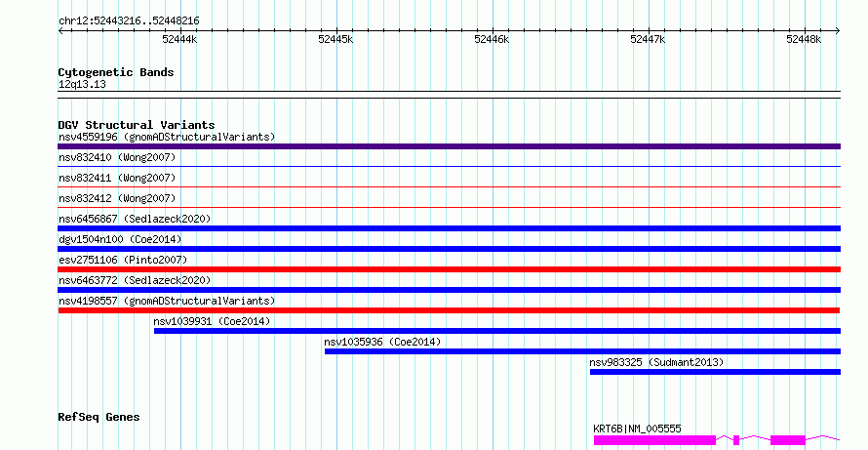
Task: Click the nsv6463772 (Sedlazeck2020) label
Action: click(x=135, y=280)
